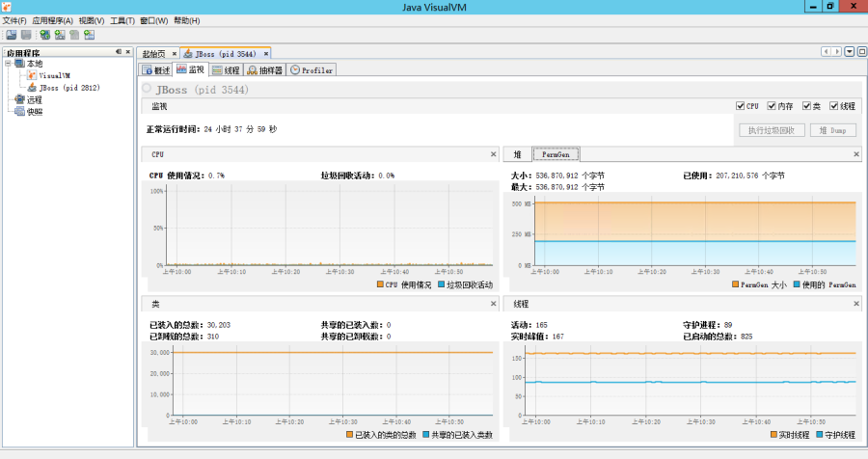
Task: Open the Profiler tab
Action: pos(312,69)
